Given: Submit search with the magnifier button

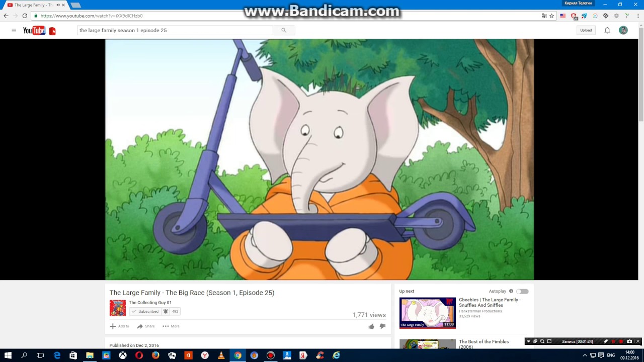Looking at the screenshot, I should tap(284, 30).
